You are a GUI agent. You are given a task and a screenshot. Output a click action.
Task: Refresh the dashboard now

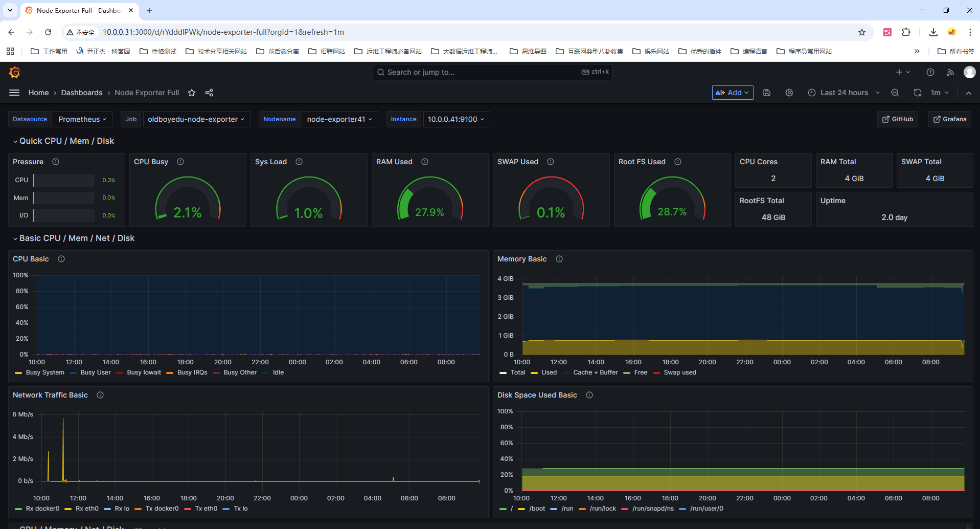click(x=918, y=93)
